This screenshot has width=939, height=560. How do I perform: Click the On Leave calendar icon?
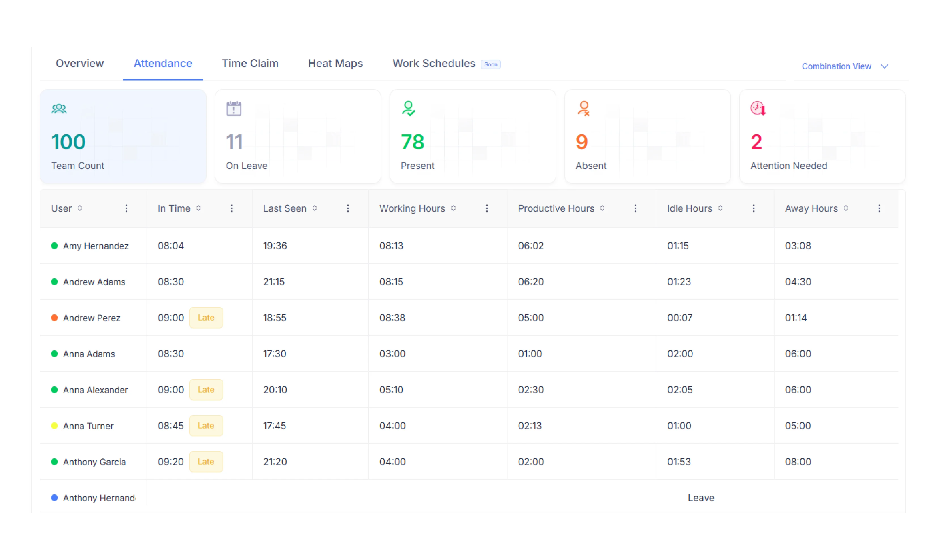point(234,109)
